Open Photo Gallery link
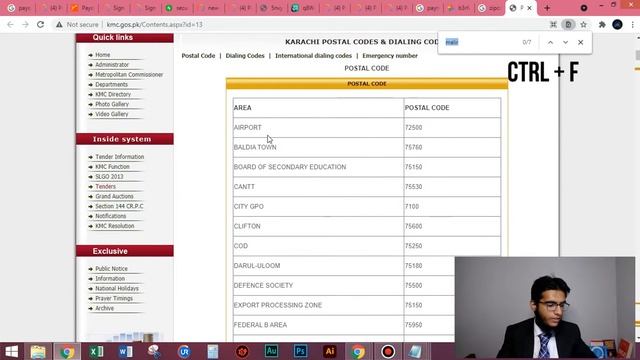 (x=112, y=104)
